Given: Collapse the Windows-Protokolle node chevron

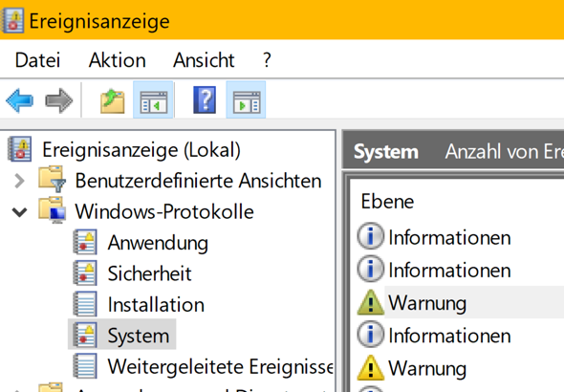Looking at the screenshot, I should point(19,212).
